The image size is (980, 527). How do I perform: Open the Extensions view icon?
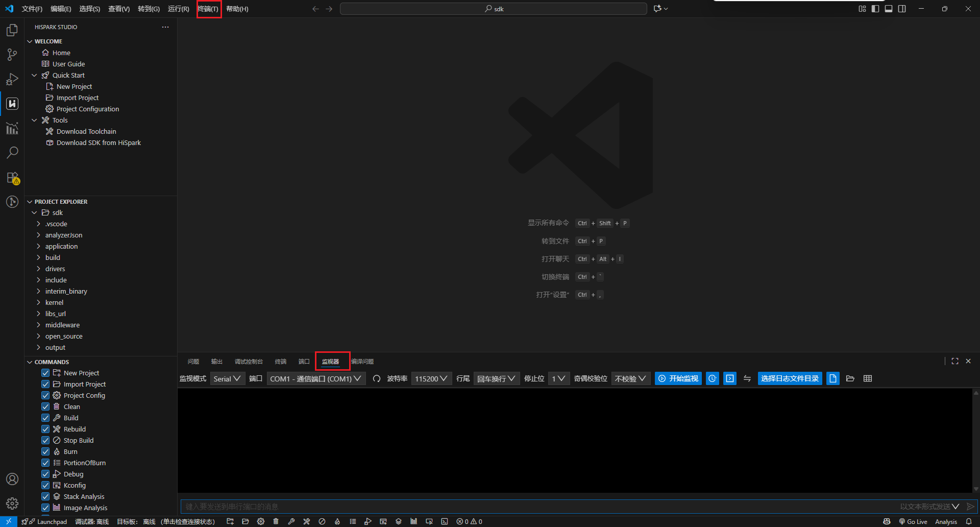click(x=12, y=178)
